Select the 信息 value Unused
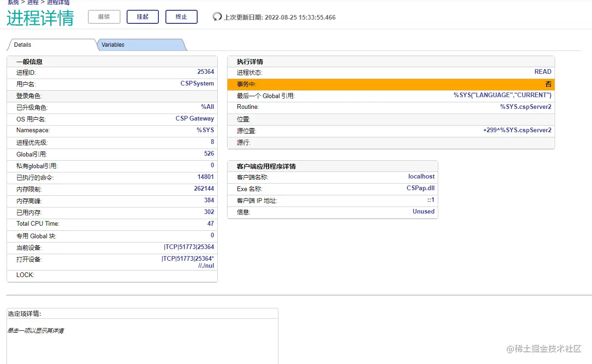Viewport: 592px width, 364px height. pyautogui.click(x=423, y=211)
